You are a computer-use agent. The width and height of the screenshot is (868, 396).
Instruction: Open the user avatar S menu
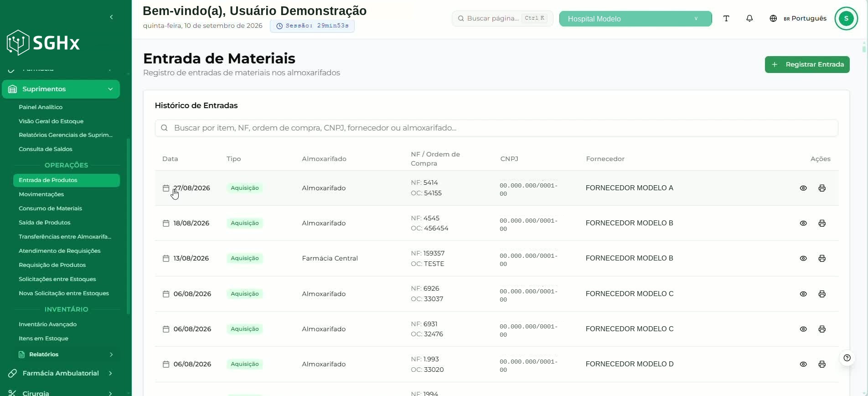(x=846, y=19)
